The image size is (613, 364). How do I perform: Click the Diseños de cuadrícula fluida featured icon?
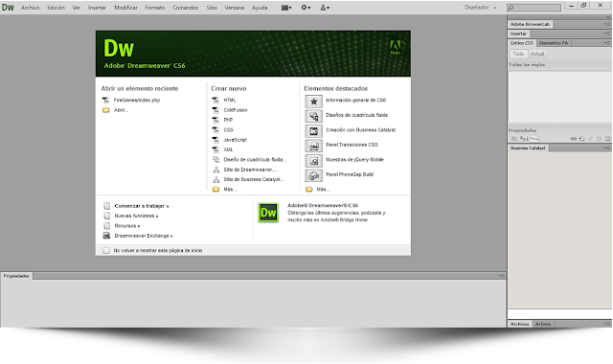(x=313, y=116)
